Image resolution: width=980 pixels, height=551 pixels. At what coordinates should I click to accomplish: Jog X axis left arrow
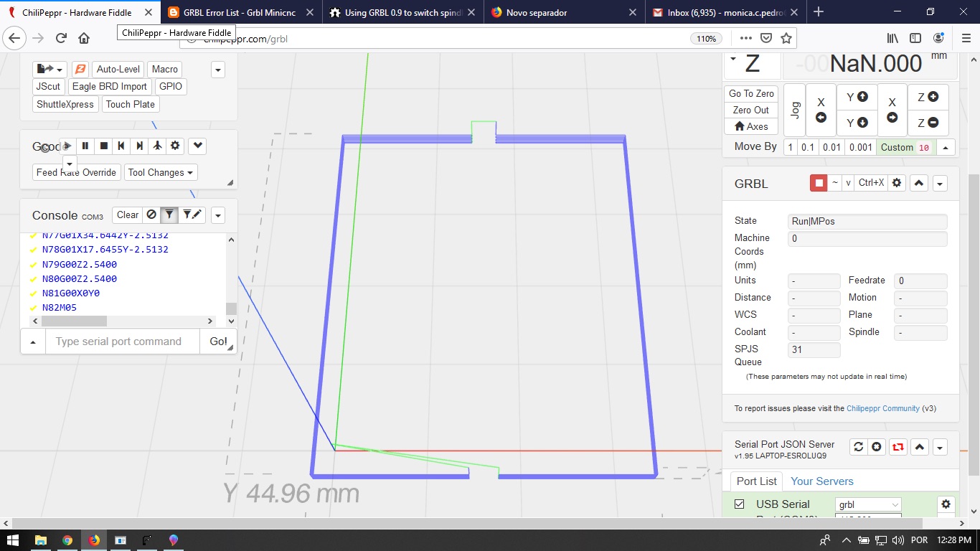[821, 110]
